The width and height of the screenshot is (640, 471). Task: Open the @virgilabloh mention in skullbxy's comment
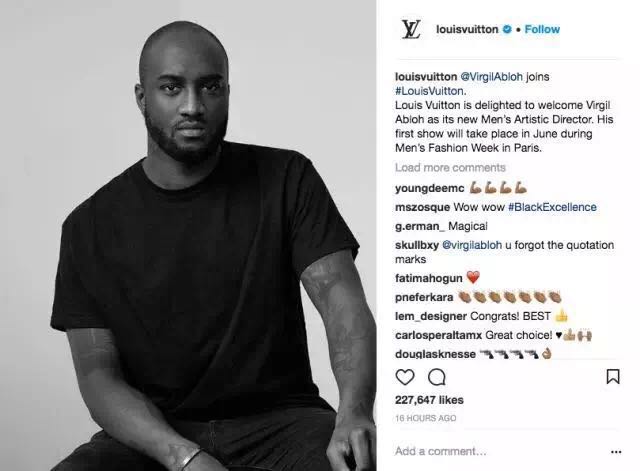(x=472, y=245)
